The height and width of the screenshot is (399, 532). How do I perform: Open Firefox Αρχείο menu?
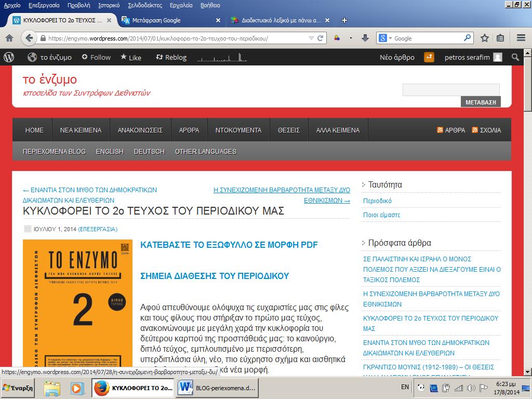(12, 5)
